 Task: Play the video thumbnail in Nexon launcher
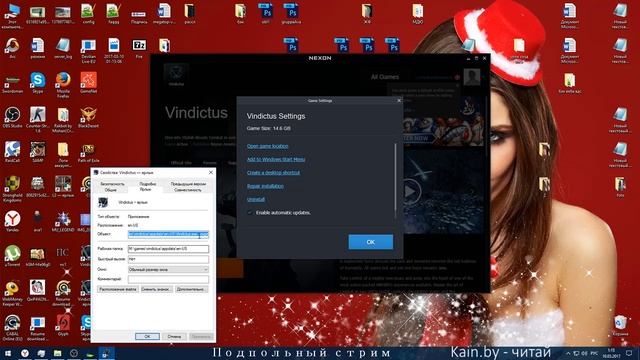410,191
